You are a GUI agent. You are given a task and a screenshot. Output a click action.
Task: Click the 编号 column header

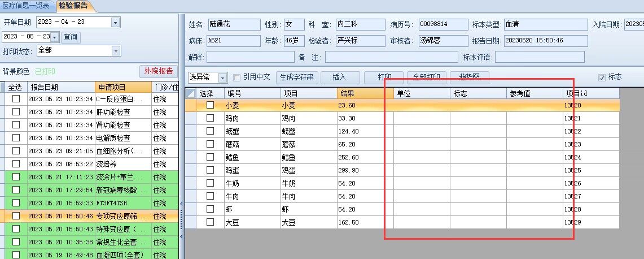(252, 93)
